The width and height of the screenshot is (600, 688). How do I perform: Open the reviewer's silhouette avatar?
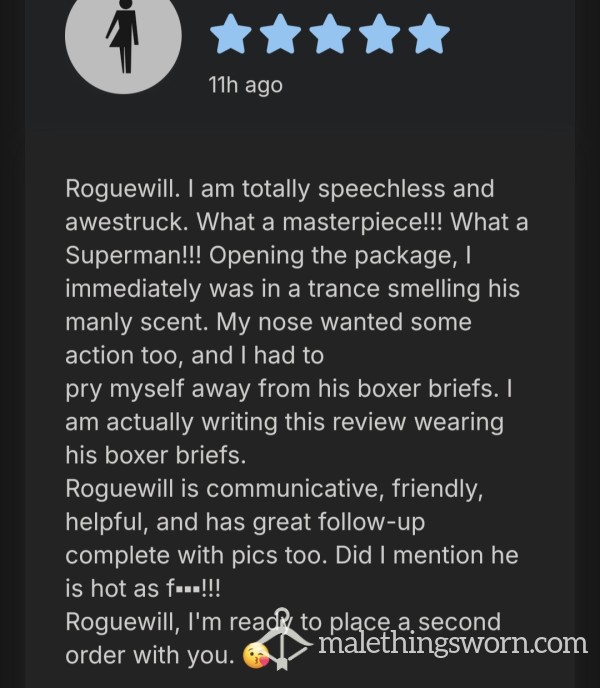[x=123, y=39]
